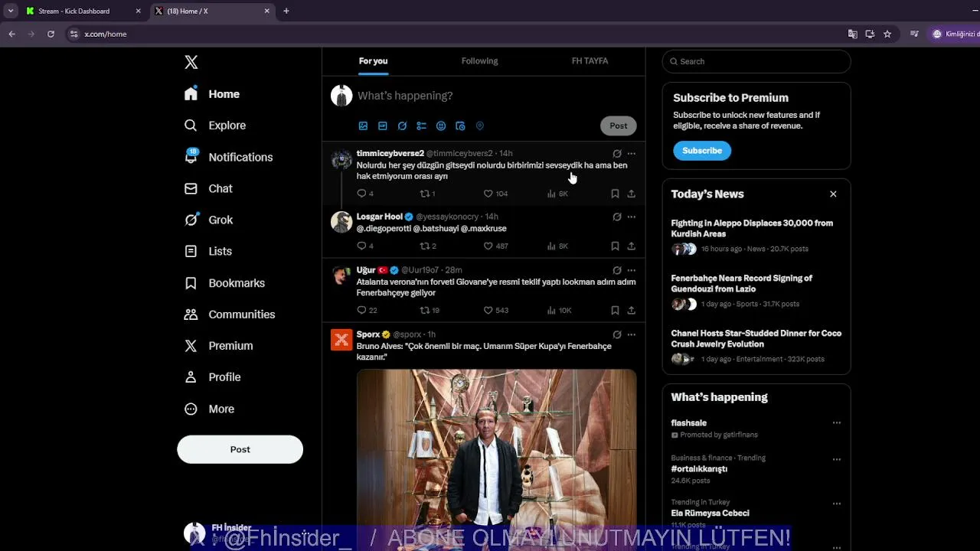Click the X logo in sidebar

191,62
